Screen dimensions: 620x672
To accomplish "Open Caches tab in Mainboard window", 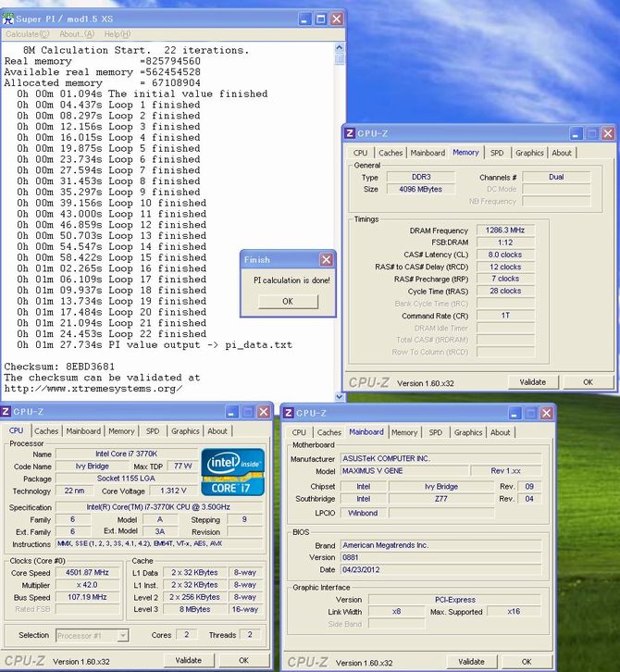I will 329,432.
